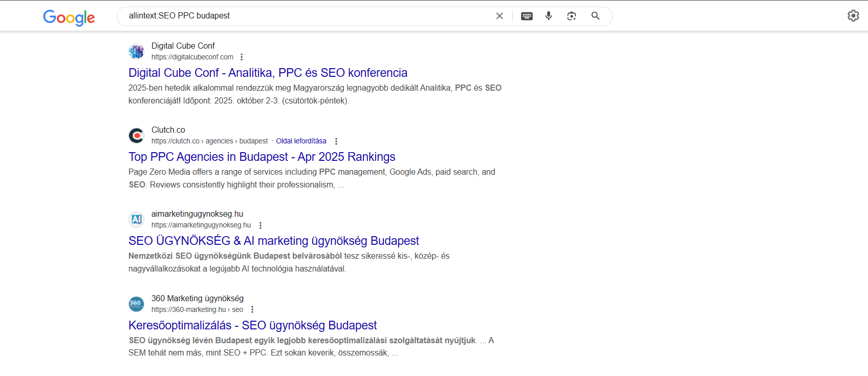Image resolution: width=868 pixels, height=376 pixels.
Task: Open SEO ÜGYNÖKSÉG & AI marketing ügynökség Budapest
Action: (274, 241)
